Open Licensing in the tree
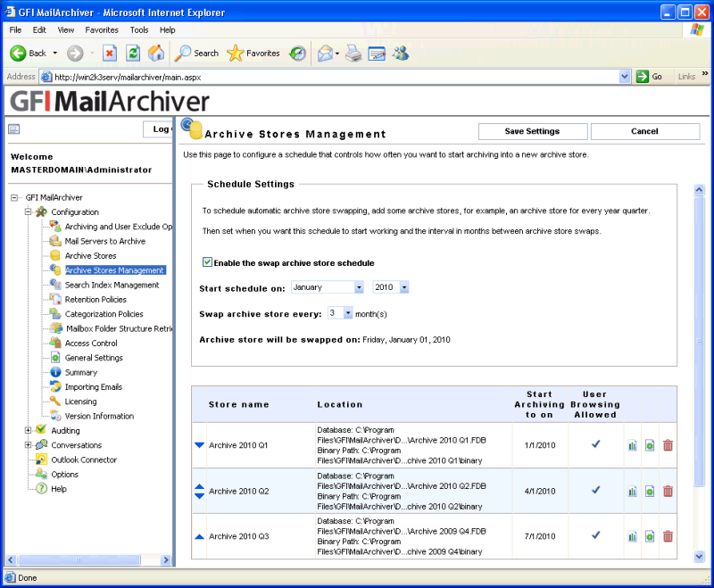 click(x=80, y=402)
